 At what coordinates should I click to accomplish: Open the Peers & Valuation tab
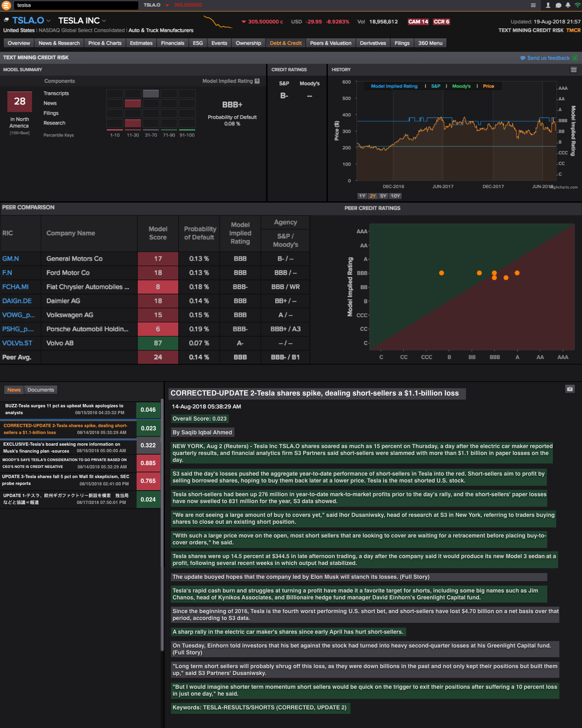coord(331,43)
